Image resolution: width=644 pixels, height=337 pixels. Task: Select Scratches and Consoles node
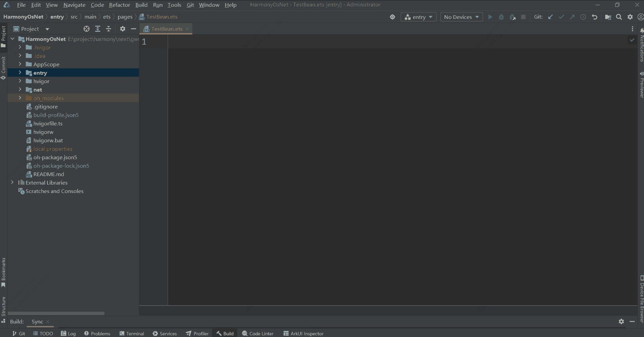[54, 191]
